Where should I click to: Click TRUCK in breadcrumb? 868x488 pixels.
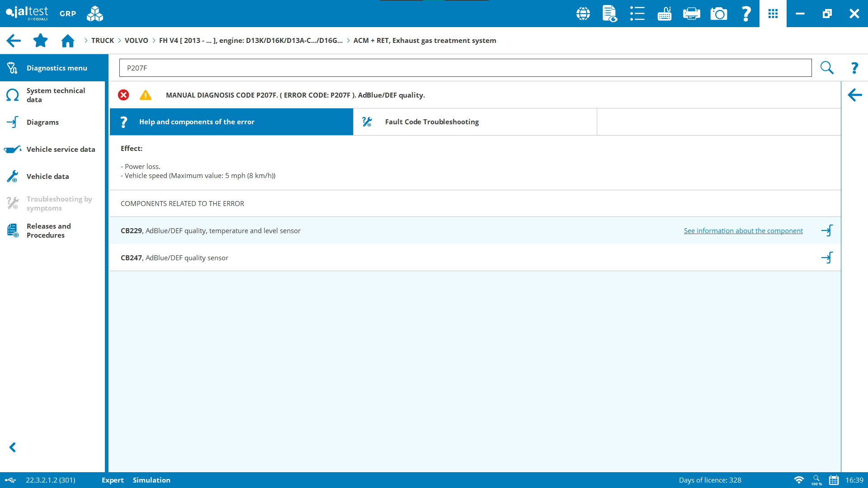click(103, 41)
